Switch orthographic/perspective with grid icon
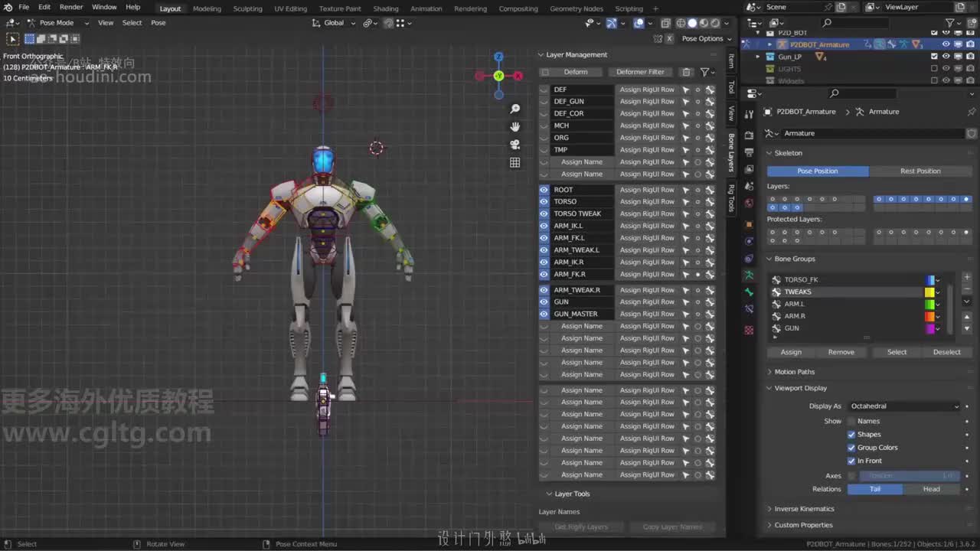980x551 pixels. [x=515, y=162]
